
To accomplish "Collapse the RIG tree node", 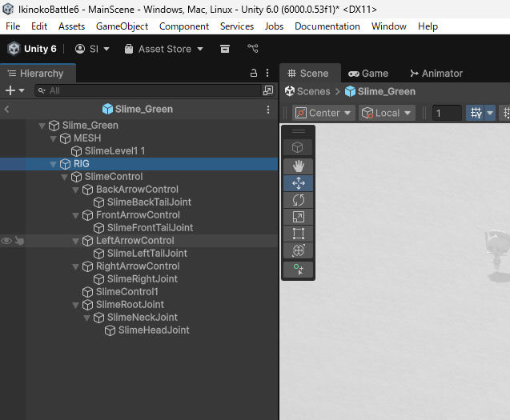I will pos(54,164).
